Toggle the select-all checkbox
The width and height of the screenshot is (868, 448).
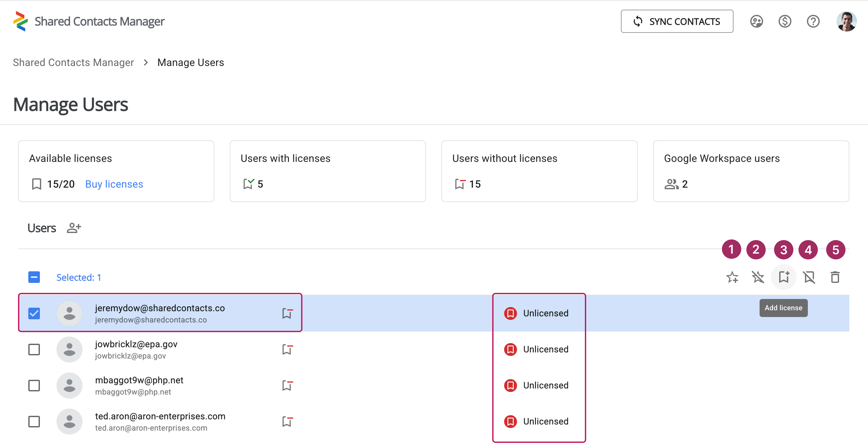pos(34,277)
